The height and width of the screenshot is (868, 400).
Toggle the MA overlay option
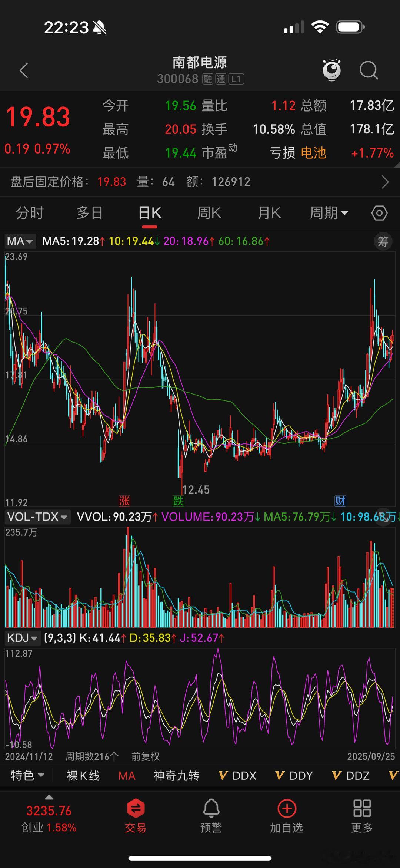[x=127, y=776]
